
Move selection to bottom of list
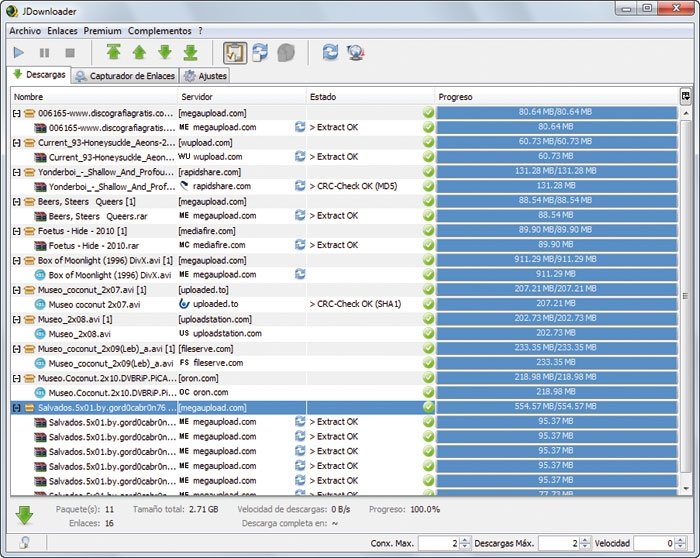[190, 52]
